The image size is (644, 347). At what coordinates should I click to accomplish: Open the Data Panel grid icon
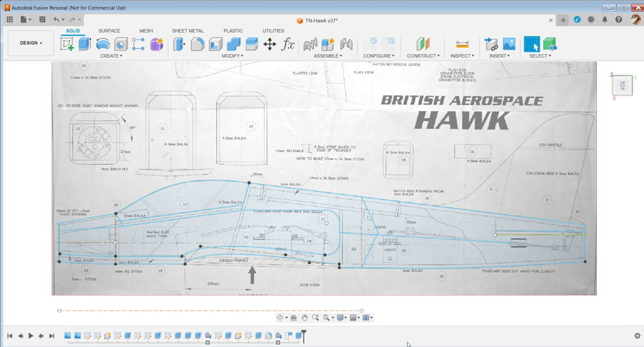pyautogui.click(x=9, y=19)
